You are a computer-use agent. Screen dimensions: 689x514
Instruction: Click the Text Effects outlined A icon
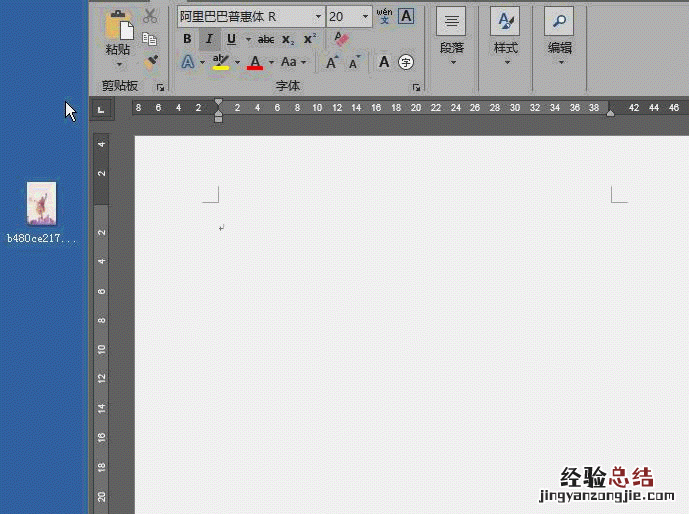187,62
